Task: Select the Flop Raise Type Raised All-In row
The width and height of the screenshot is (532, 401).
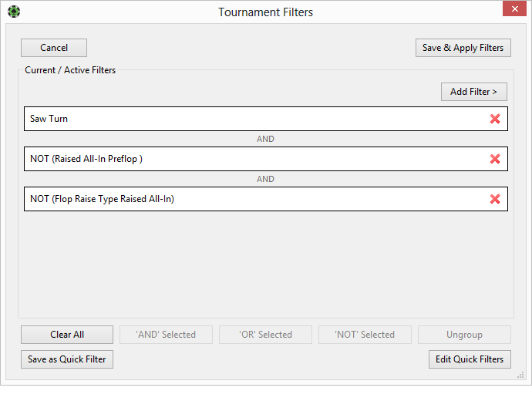Action: click(x=266, y=199)
